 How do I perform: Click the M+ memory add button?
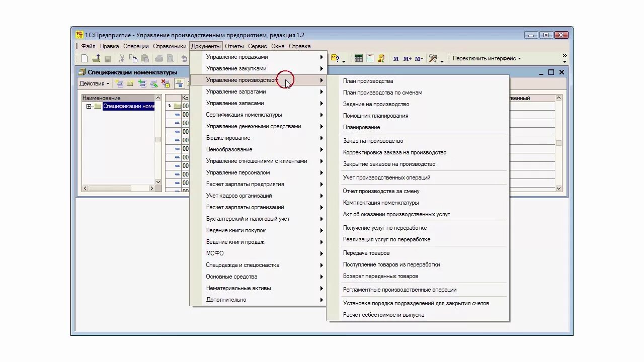point(408,59)
